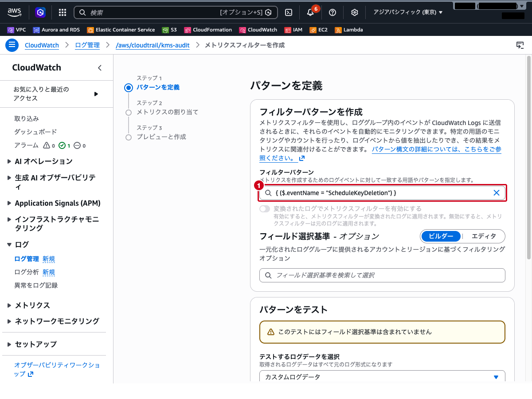Click Amazon Q icon inside search box

[268, 12]
